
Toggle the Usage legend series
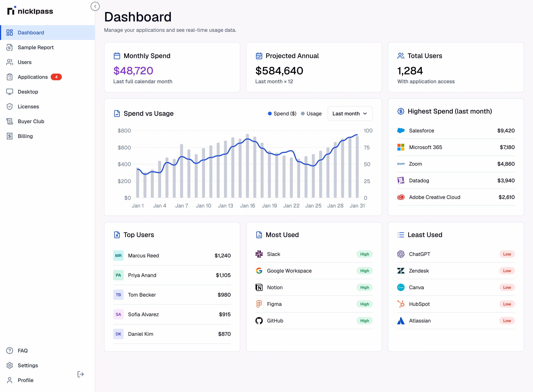[x=311, y=114]
